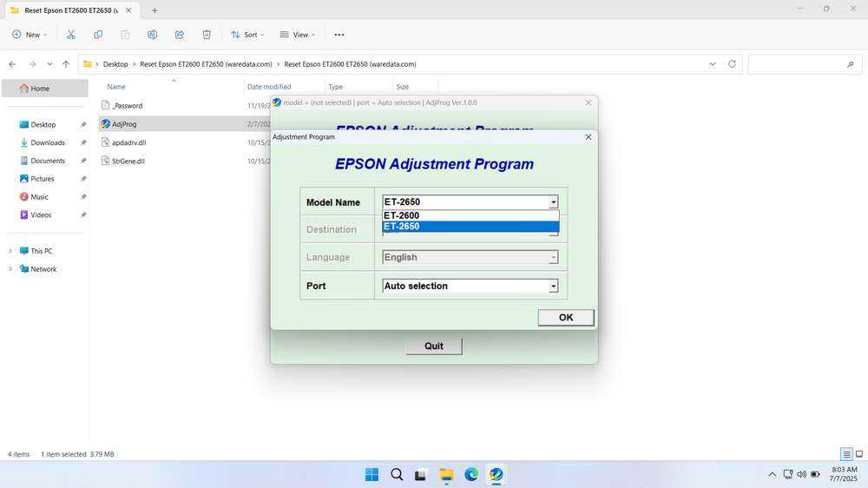Expand the Network tree node
868x488 pixels.
click(10, 268)
